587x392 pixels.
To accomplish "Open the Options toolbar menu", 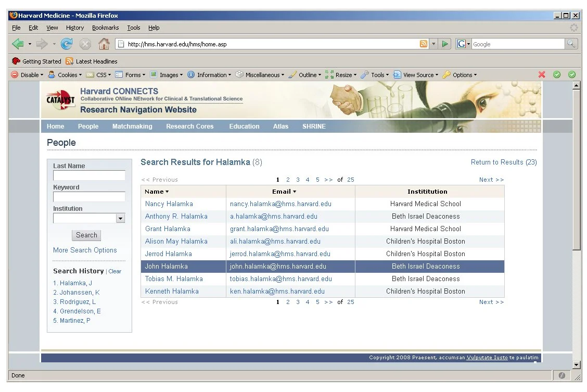I will (460, 75).
